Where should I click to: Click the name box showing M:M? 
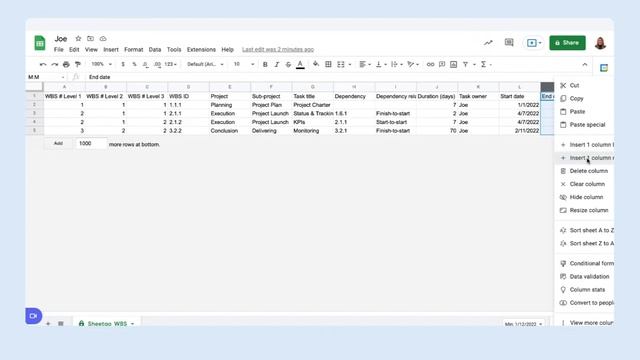(x=46, y=77)
